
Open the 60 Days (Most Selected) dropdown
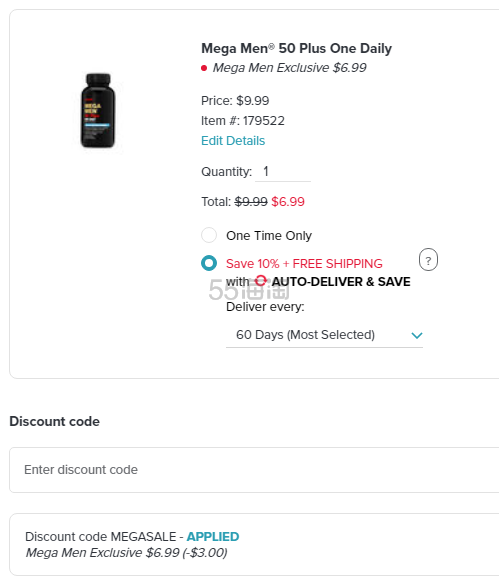[x=324, y=335]
